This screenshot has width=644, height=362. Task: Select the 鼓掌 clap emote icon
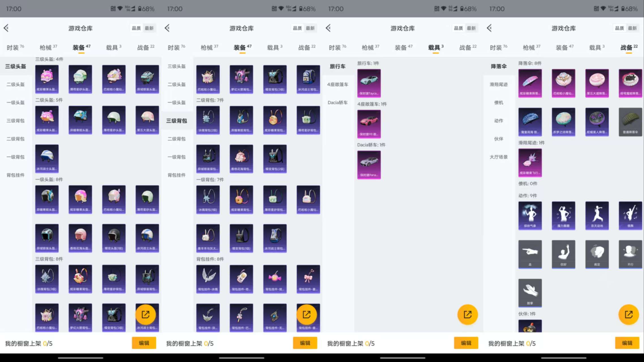(530, 293)
